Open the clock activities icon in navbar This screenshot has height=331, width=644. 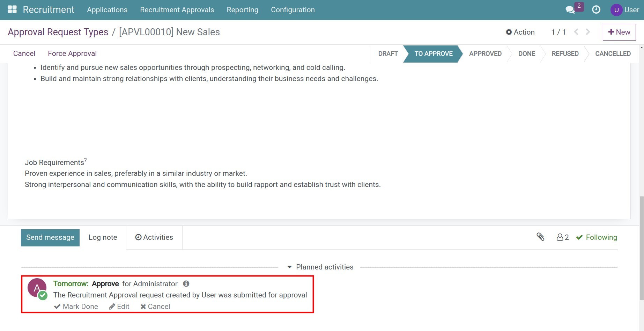596,10
